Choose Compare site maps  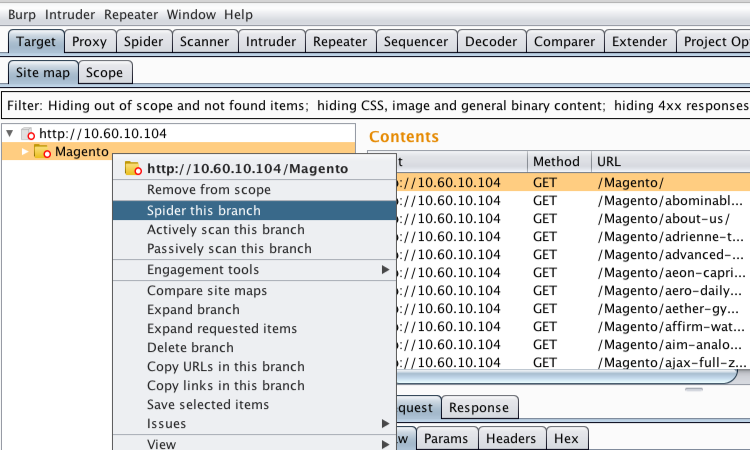click(254, 291)
